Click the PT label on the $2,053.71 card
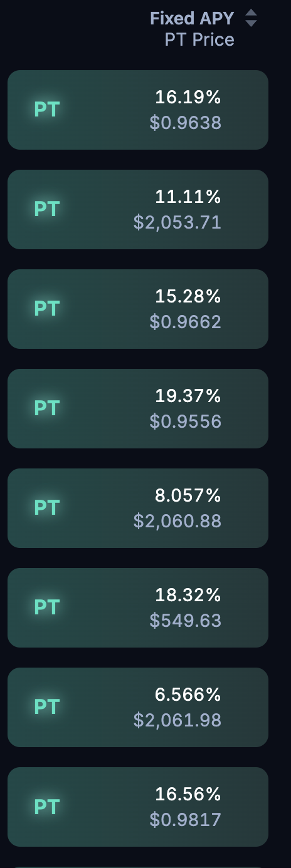 tap(46, 209)
